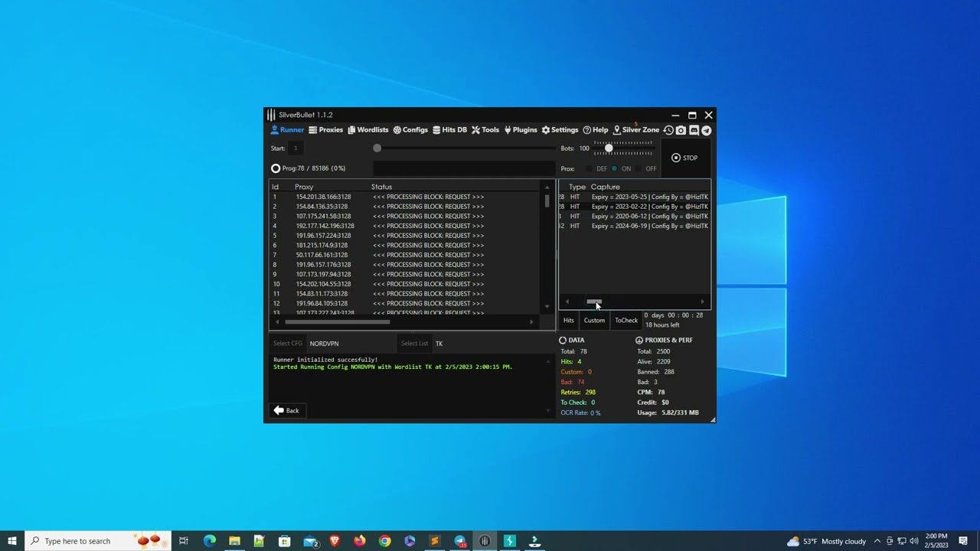Click bot list horizontal scrollbar thumb
The height and width of the screenshot is (551, 980).
click(x=338, y=321)
